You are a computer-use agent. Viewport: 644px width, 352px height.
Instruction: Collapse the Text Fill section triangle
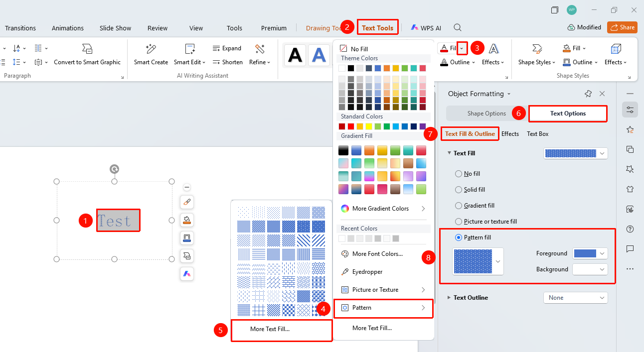pos(449,153)
